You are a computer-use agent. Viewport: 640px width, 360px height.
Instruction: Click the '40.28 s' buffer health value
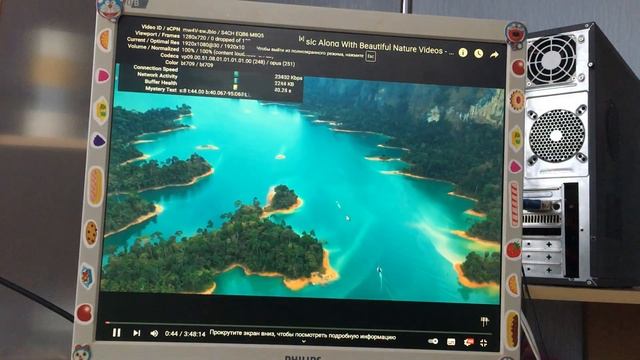click(283, 90)
